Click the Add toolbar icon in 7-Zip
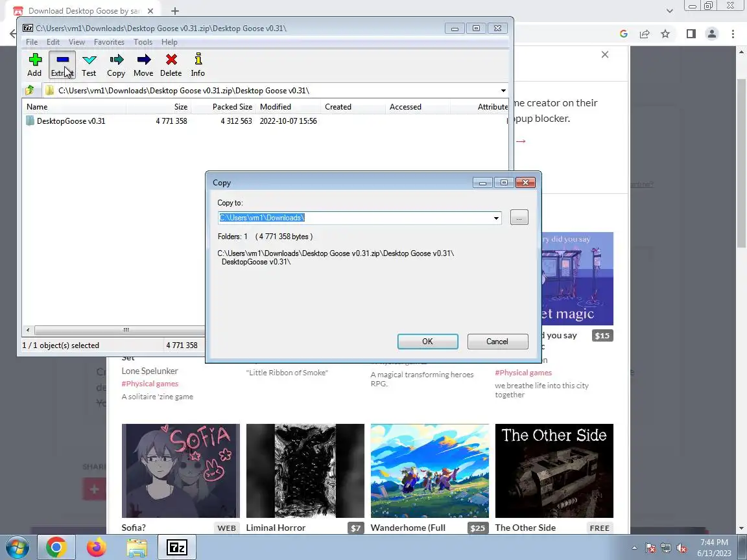Viewport: 747px width, 560px height. tap(34, 65)
